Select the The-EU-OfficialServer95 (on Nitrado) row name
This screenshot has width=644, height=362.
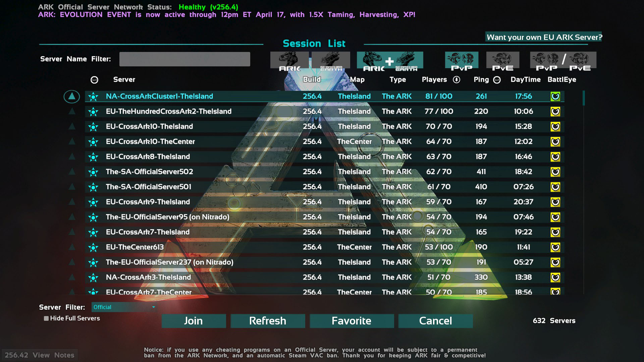(x=168, y=217)
